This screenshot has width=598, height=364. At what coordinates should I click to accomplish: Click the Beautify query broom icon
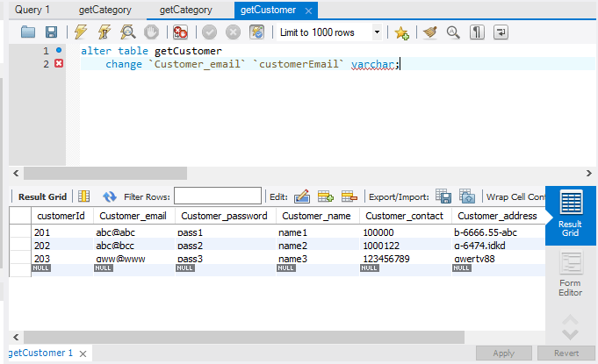[429, 32]
